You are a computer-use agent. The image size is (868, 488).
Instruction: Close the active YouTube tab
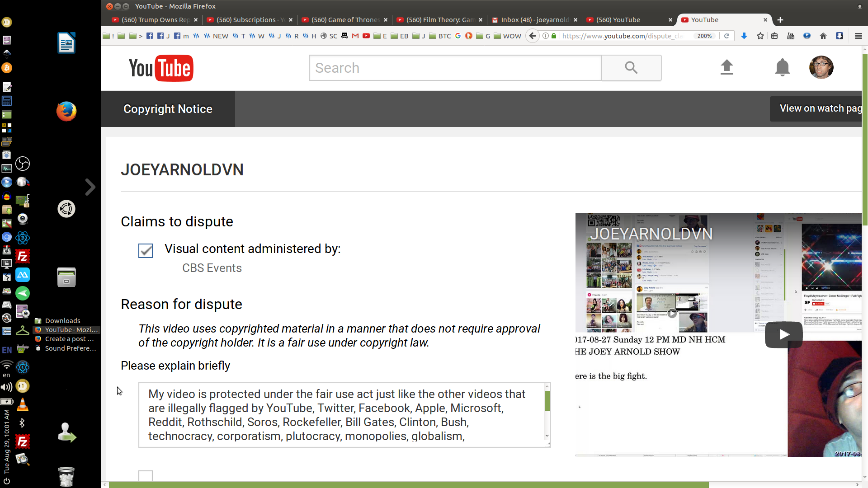765,20
